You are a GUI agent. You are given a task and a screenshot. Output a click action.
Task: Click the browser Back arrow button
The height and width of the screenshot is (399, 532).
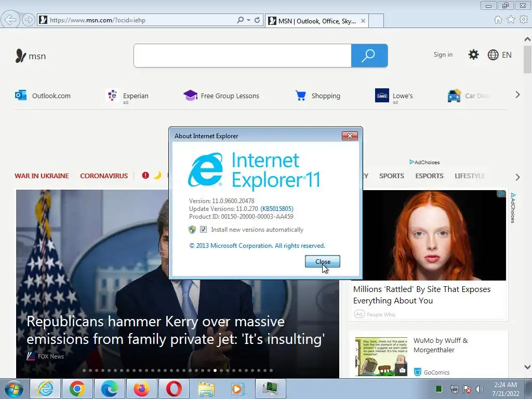[x=10, y=20]
